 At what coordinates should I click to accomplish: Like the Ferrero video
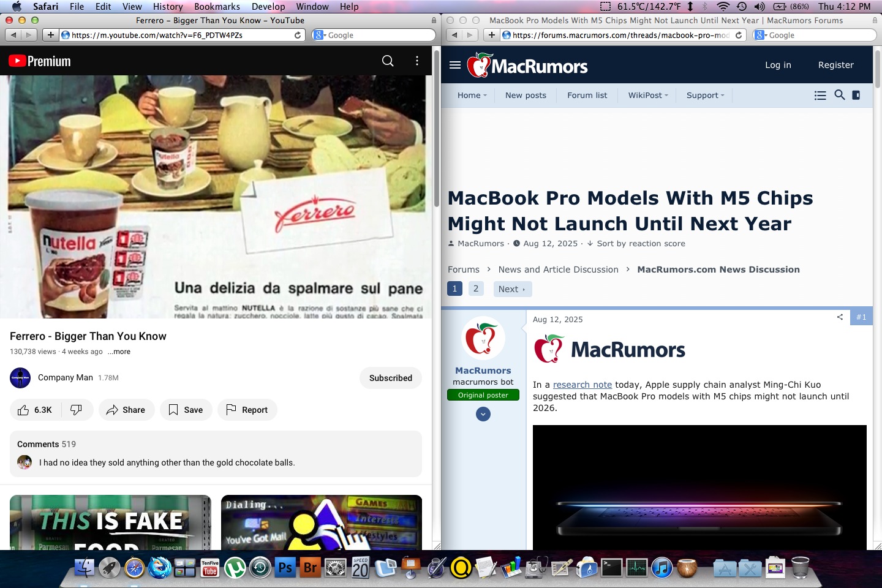point(36,410)
